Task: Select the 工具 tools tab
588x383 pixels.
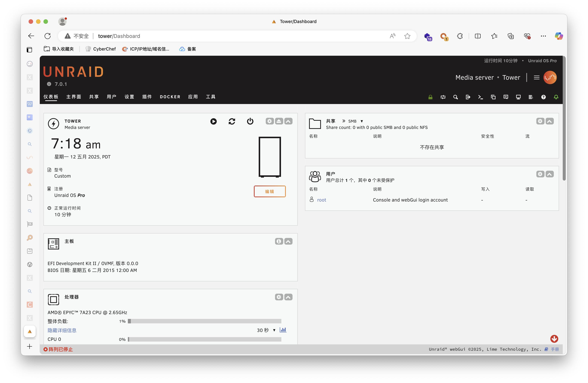Action: (211, 97)
